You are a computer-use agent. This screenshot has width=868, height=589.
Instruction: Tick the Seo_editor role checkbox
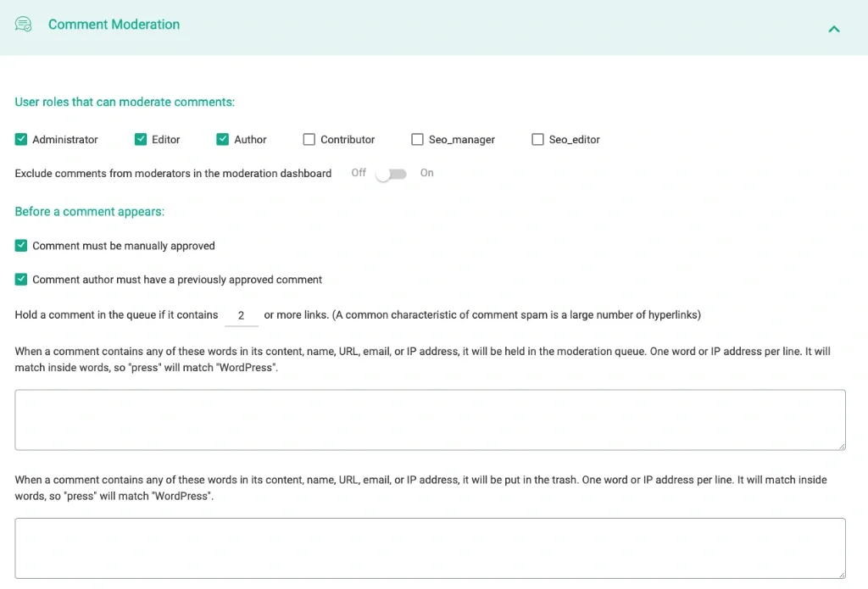tap(537, 139)
